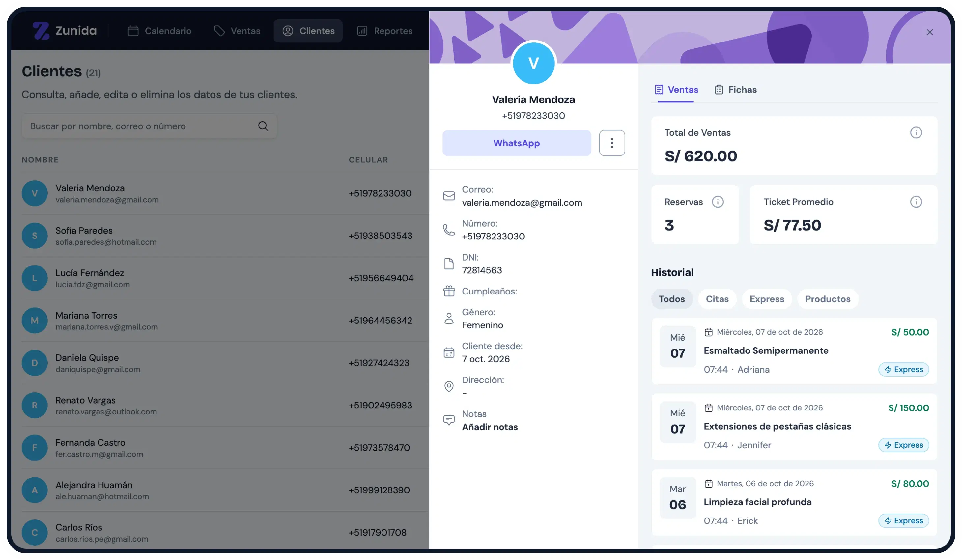The height and width of the screenshot is (560, 962).
Task: Click info icon for Ticket Promedio
Action: [916, 202]
